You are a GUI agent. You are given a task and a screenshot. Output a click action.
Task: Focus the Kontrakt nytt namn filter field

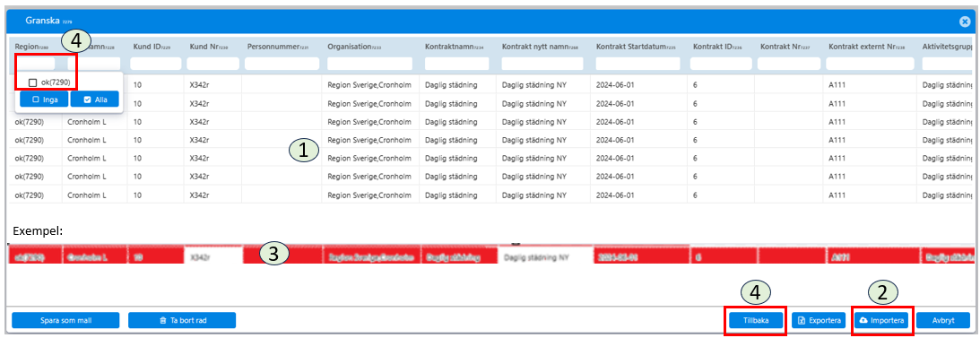[x=542, y=64]
